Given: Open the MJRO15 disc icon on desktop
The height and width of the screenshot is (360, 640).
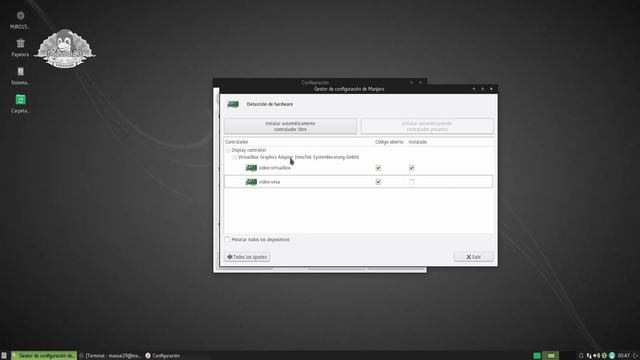Looking at the screenshot, I should (20, 16).
